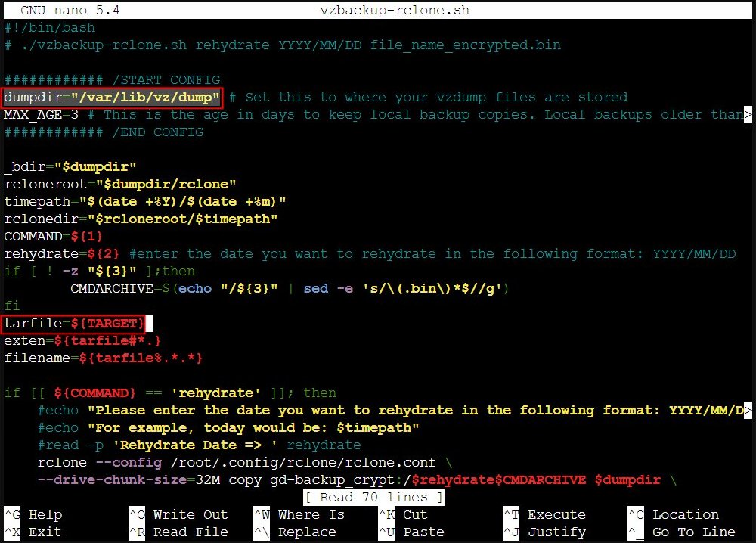Click the overflow marker on first #echo line
This screenshot has width=756, height=543.
(x=748, y=411)
